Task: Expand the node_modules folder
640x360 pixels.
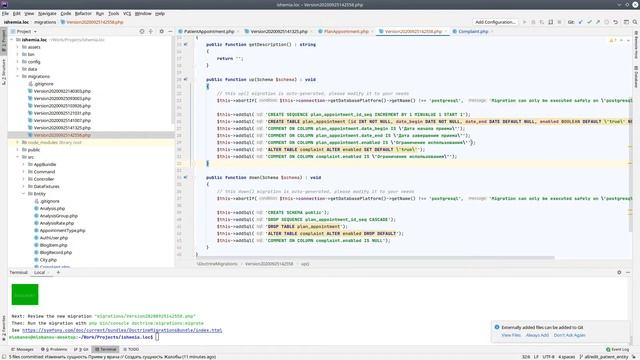Action: [18, 142]
